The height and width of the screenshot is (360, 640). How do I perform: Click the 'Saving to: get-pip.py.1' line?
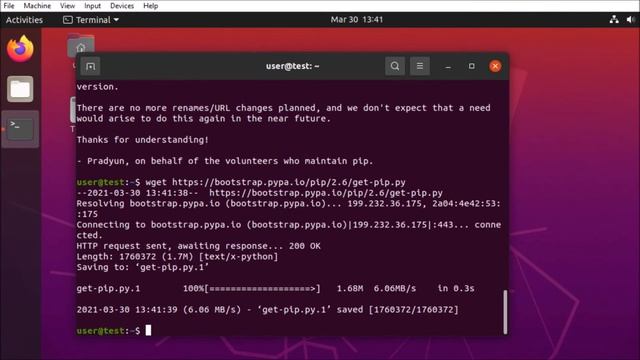(142, 267)
